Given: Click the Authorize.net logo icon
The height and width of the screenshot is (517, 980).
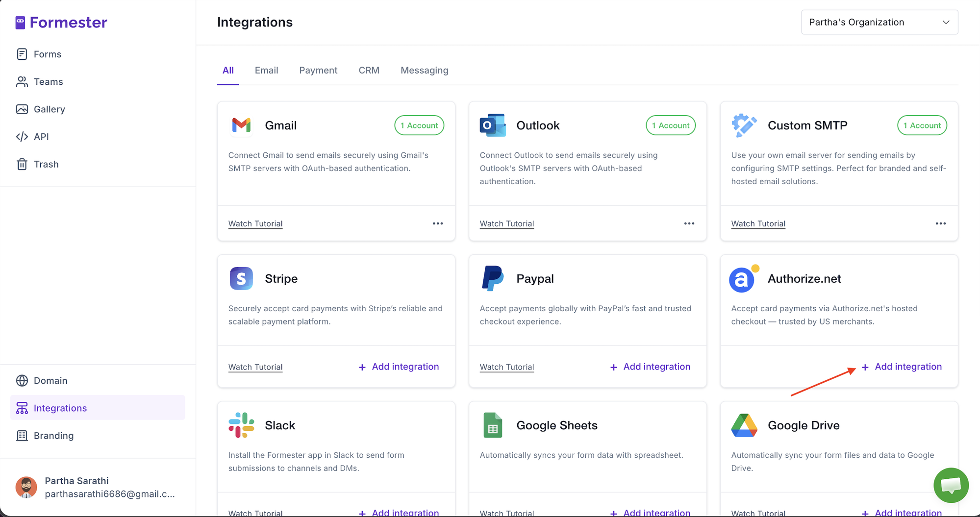Looking at the screenshot, I should 744,279.
